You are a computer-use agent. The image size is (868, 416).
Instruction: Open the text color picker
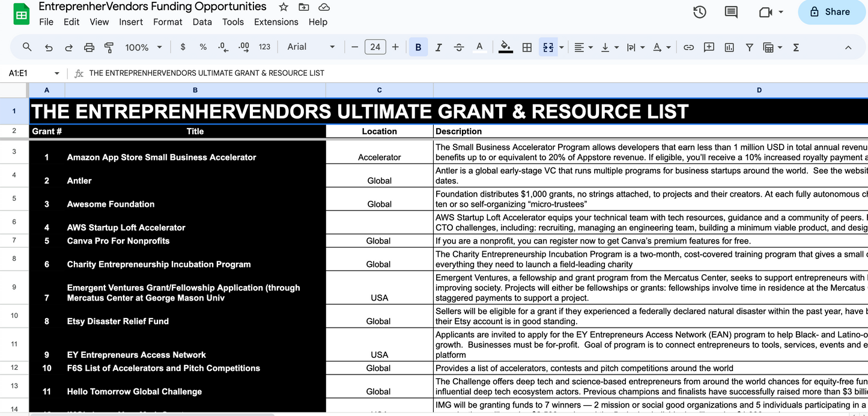pyautogui.click(x=479, y=47)
